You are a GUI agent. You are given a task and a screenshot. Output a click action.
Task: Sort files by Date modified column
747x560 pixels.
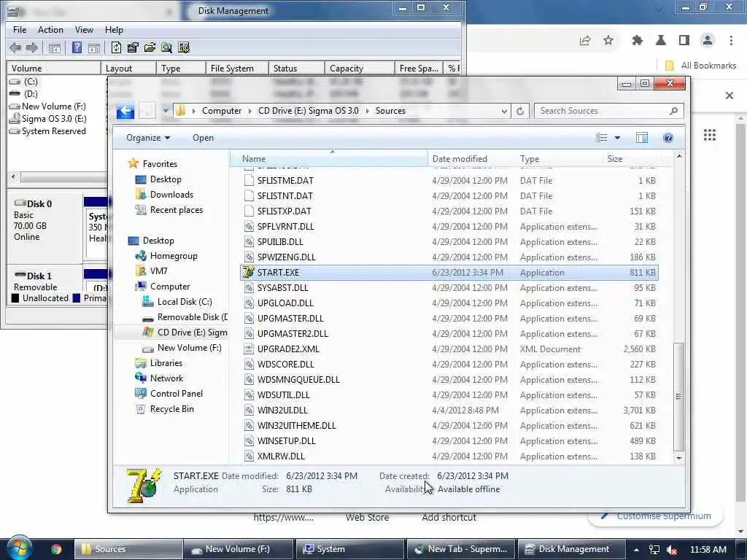(472, 159)
